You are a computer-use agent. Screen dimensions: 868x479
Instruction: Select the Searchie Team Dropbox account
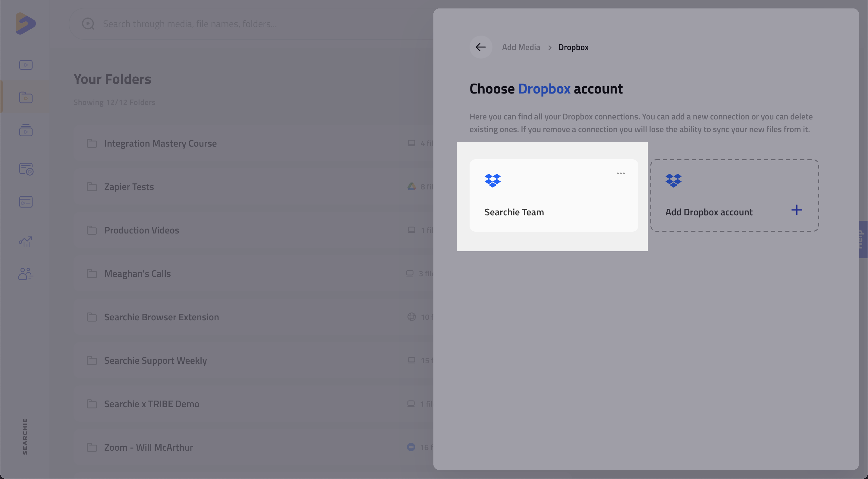point(554,195)
